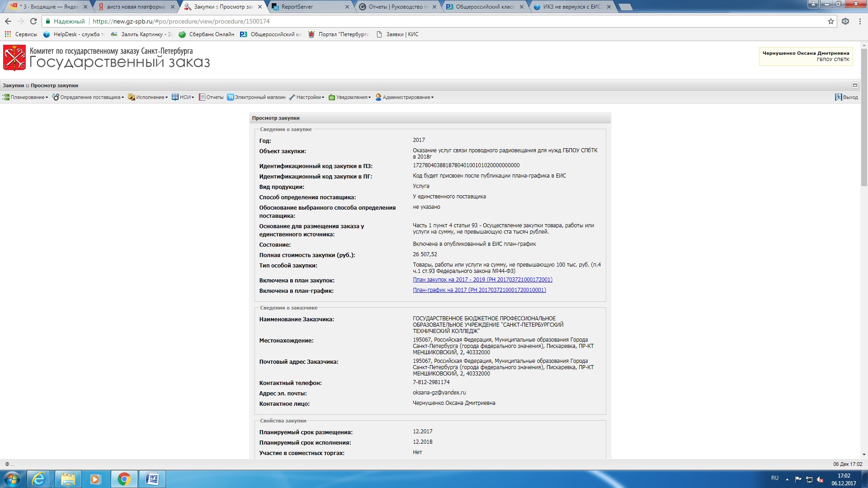Viewport: 868px width, 488px height.
Task: Reload the page with the refresh button
Action: [x=33, y=21]
